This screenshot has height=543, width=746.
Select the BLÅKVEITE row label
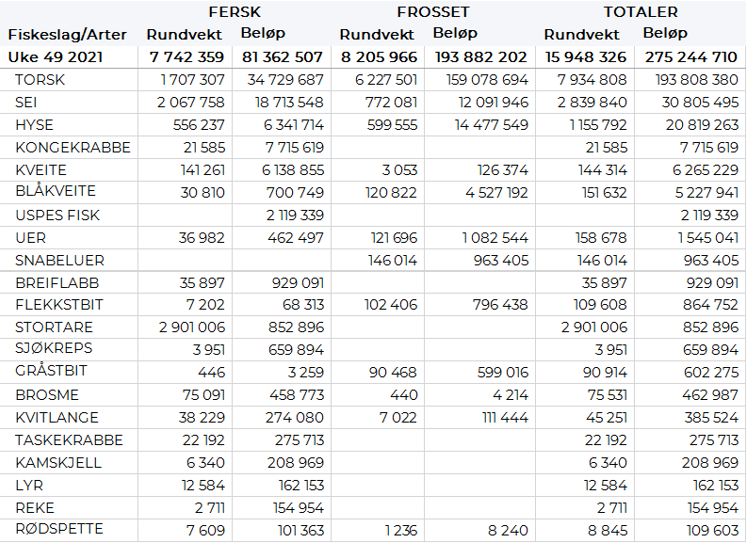(59, 192)
